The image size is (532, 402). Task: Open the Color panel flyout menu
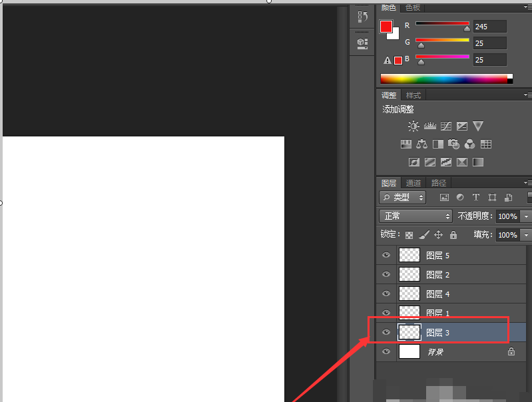point(527,7)
